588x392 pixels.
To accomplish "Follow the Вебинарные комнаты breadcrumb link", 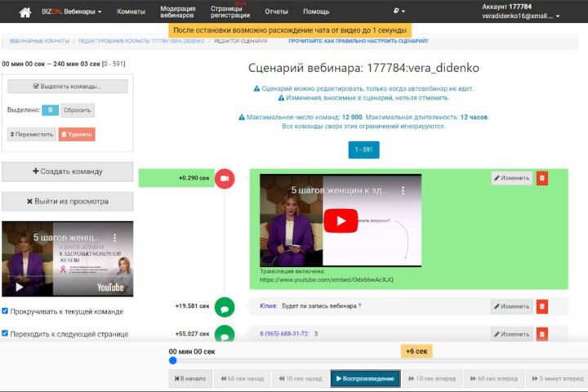I will click(39, 42).
